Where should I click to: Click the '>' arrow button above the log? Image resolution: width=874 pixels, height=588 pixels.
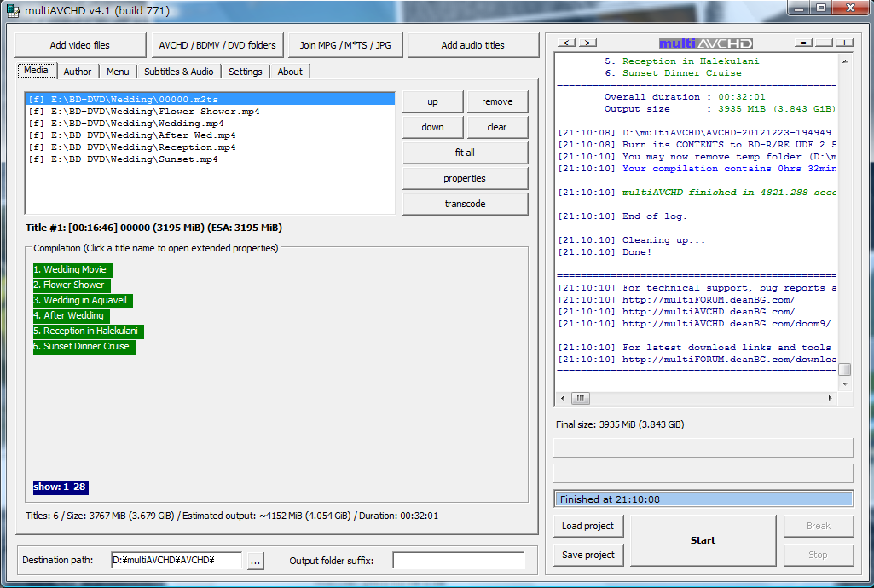click(x=588, y=43)
